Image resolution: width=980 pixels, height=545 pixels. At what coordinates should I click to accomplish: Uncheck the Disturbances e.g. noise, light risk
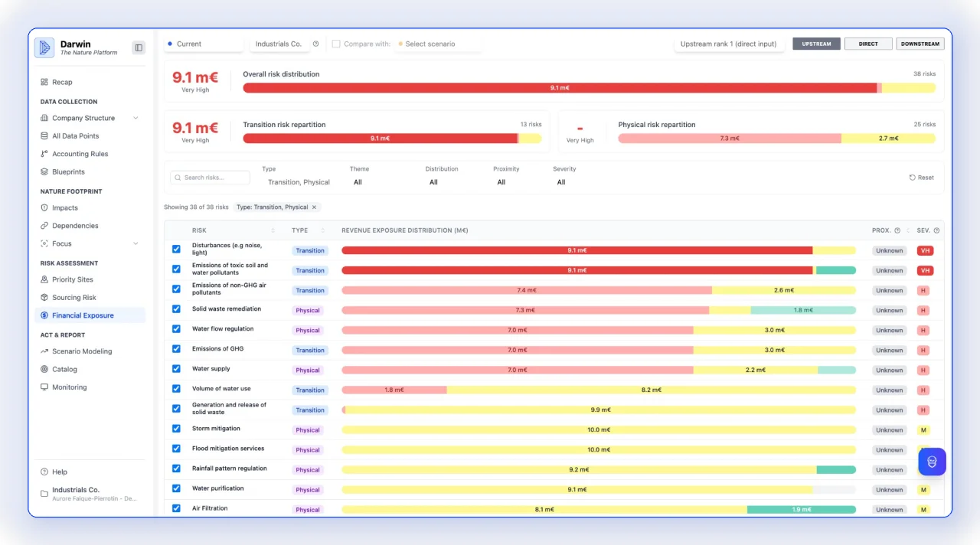coord(176,249)
